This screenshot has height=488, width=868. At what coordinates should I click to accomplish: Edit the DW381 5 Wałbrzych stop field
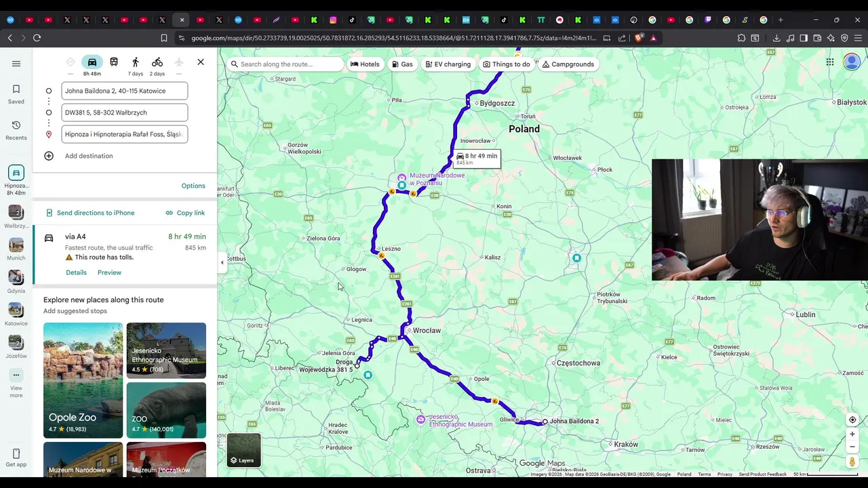124,113
